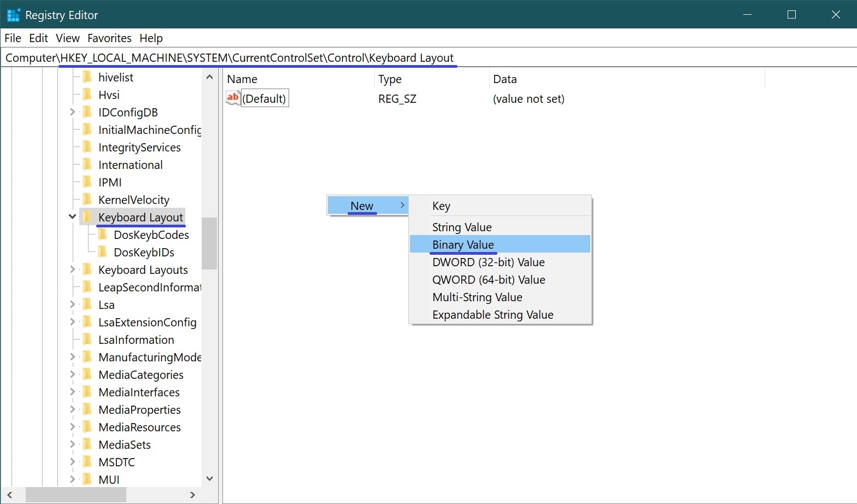The image size is (857, 504).
Task: Select the Keyboard Layouts tree key label
Action: coord(143,269)
